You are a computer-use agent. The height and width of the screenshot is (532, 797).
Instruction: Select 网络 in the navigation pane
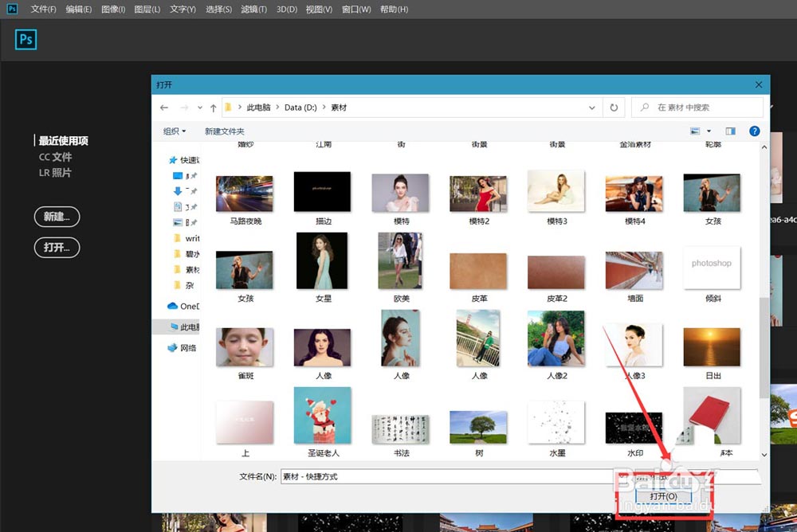[x=182, y=347]
